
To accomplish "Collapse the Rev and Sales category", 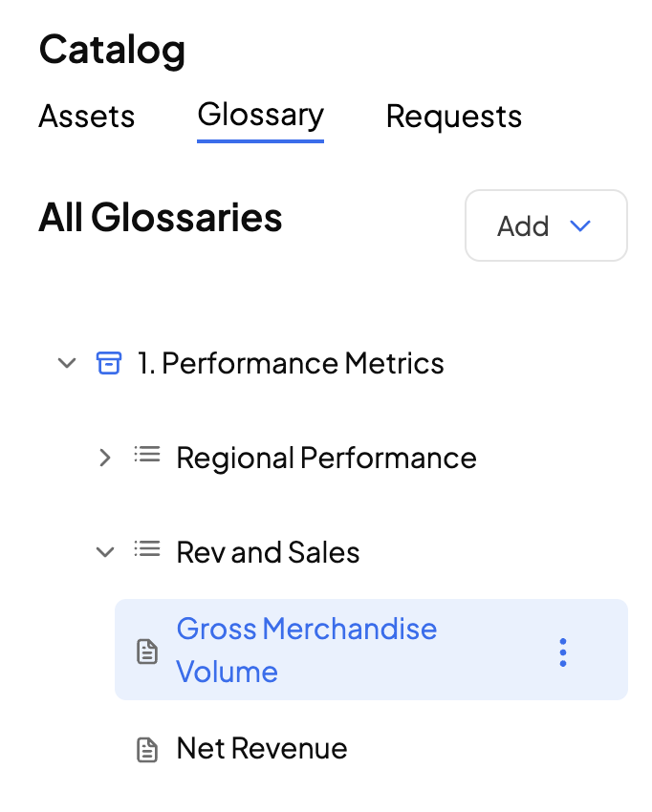I will pos(105,552).
